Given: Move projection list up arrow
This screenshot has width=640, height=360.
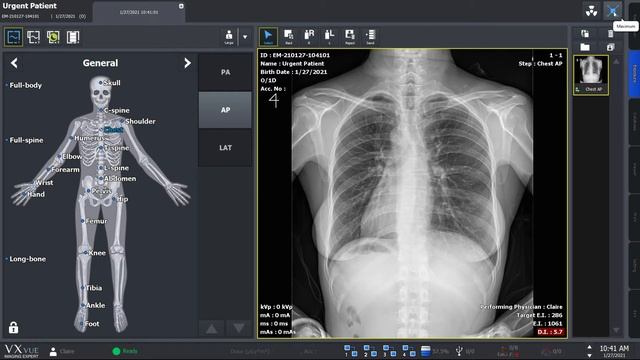Looking at the screenshot, I should pos(211,328).
